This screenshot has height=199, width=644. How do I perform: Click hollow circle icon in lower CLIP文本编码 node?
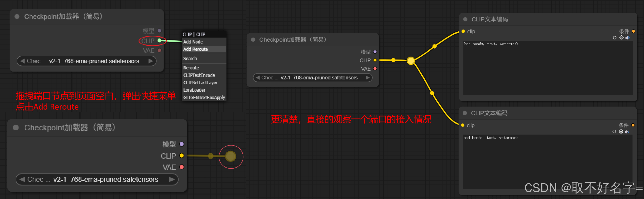coord(614,132)
